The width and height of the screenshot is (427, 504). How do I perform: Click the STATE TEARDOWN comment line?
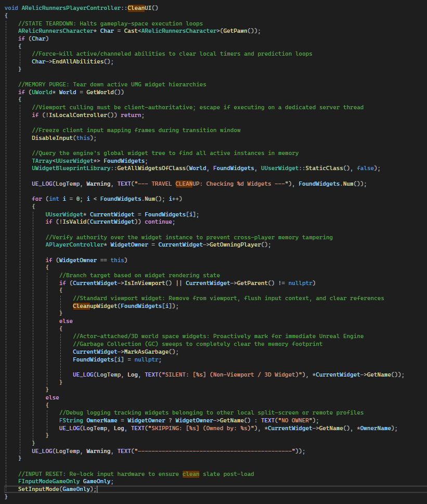111,23
